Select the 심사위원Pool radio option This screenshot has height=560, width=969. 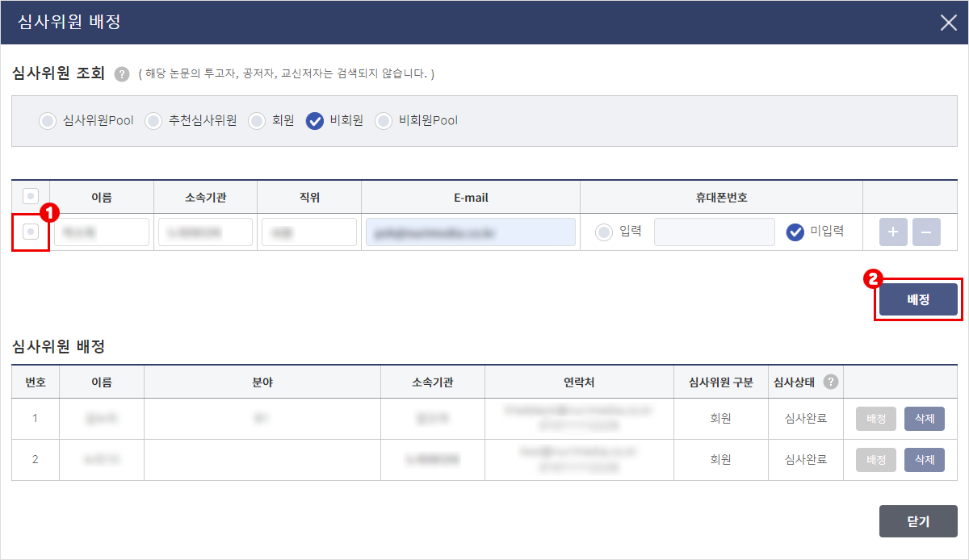coord(48,121)
